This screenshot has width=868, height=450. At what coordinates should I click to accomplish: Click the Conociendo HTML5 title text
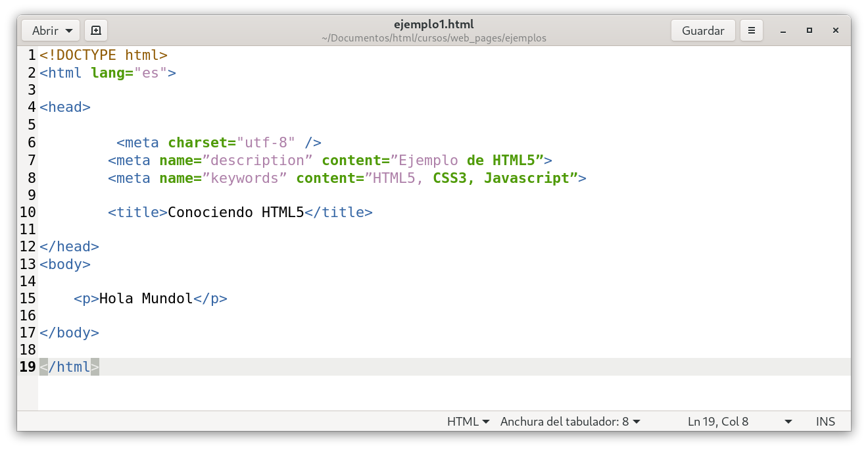click(x=235, y=213)
